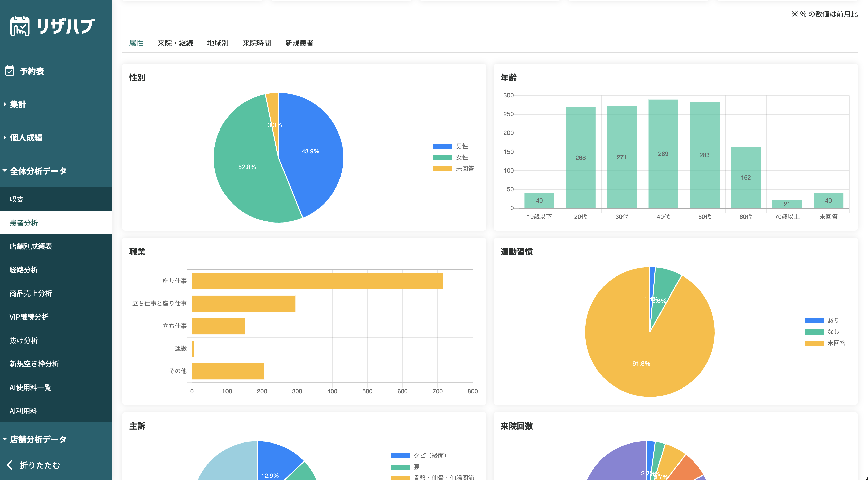868x480 pixels.
Task: Click the リザハブ logo icon
Action: pyautogui.click(x=20, y=26)
